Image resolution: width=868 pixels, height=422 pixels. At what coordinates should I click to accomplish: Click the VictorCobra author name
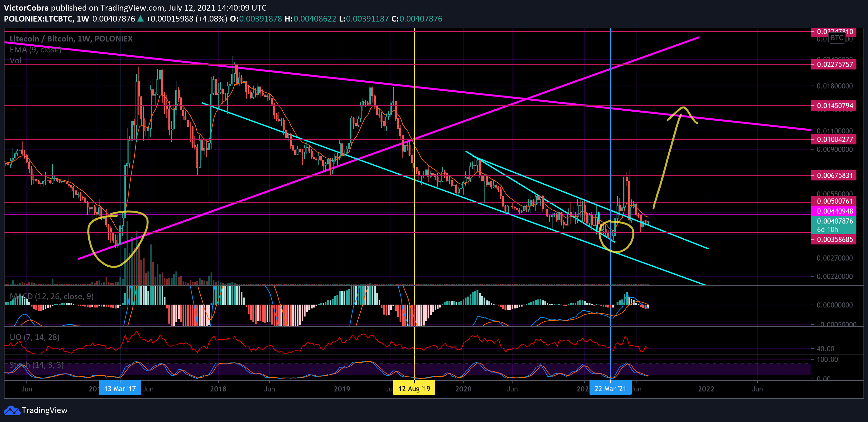pyautogui.click(x=26, y=8)
